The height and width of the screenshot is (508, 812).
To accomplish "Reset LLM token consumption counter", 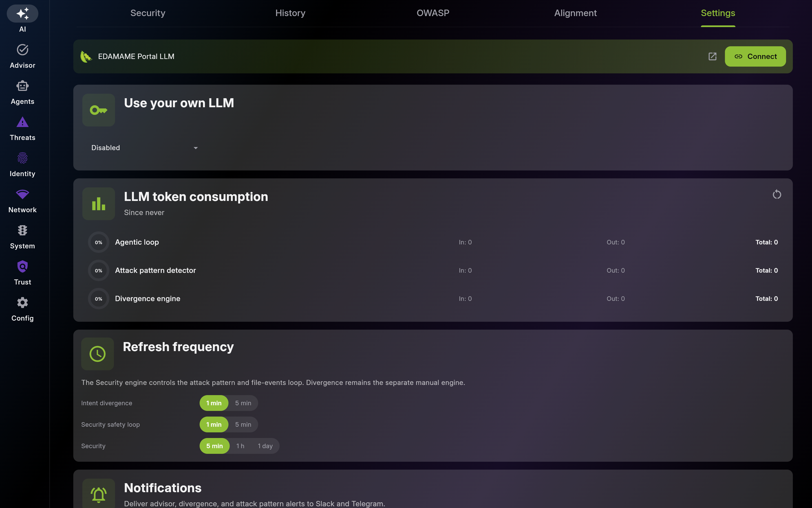I will coord(777,194).
